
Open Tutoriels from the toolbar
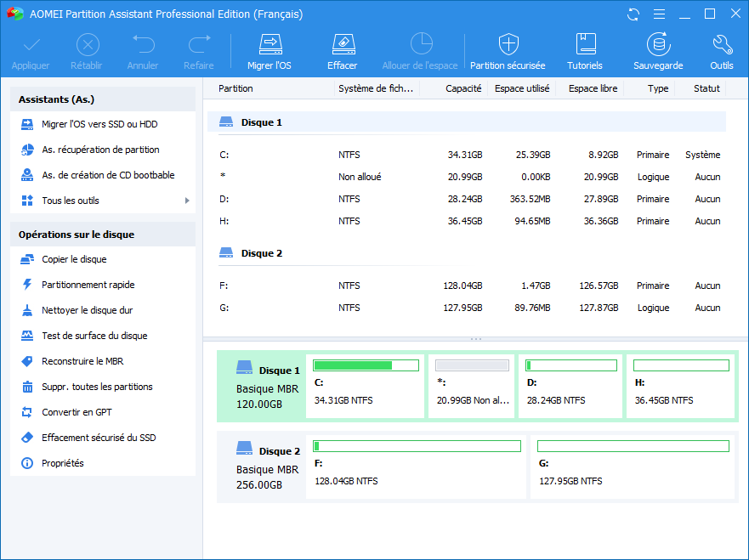click(x=585, y=44)
